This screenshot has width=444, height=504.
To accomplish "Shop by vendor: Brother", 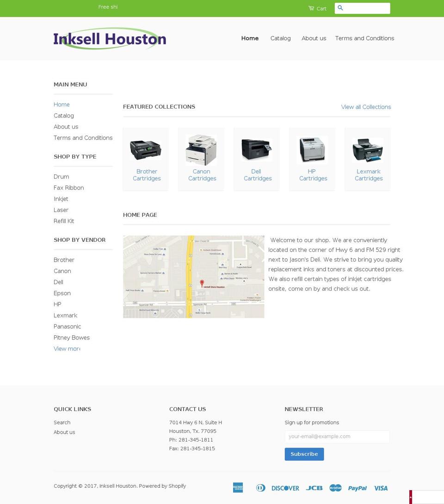I will (64, 260).
